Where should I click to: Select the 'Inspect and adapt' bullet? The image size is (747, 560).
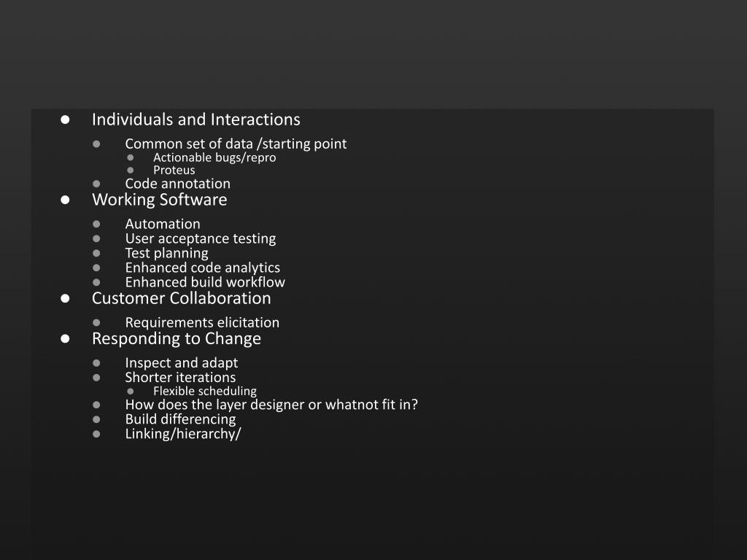pos(182,363)
